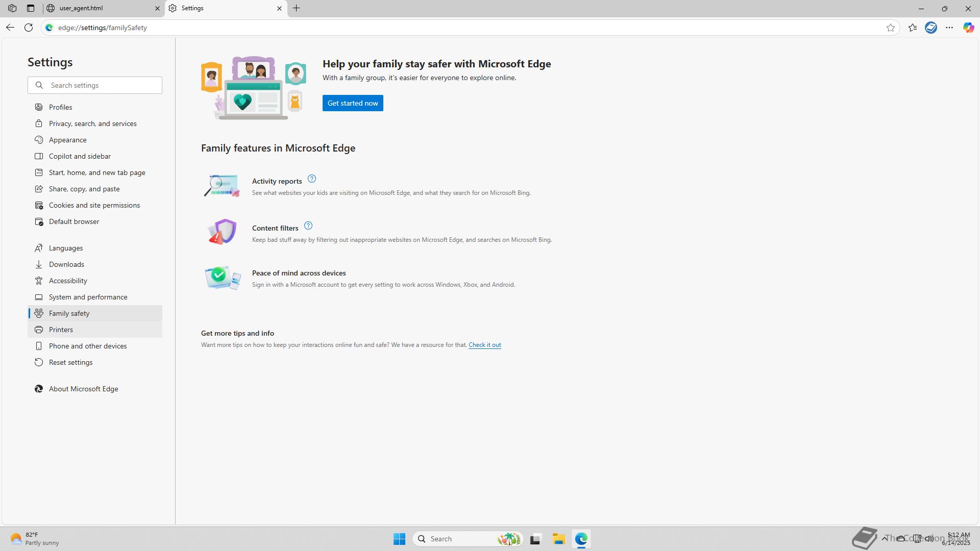Click the Refresh page icon

[x=29, y=28]
